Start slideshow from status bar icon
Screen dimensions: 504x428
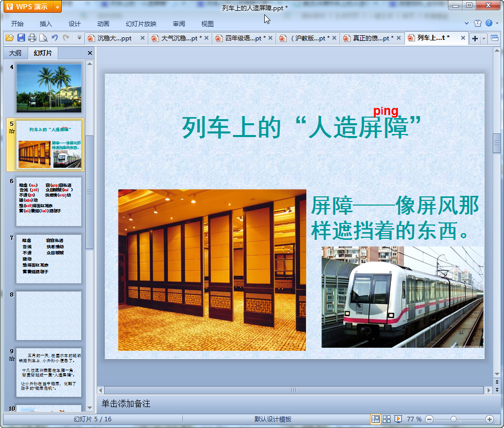pyautogui.click(x=398, y=419)
